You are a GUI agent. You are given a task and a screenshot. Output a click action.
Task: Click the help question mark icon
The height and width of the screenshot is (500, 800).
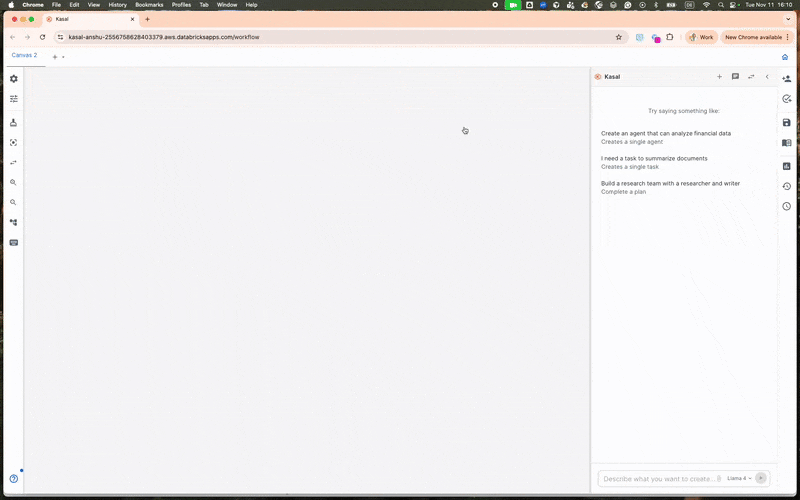click(14, 479)
